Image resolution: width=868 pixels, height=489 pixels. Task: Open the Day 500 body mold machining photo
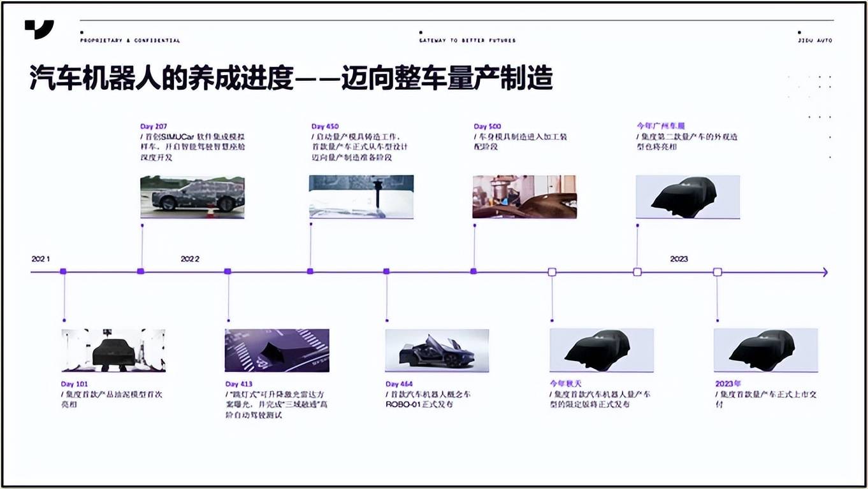[x=524, y=197]
